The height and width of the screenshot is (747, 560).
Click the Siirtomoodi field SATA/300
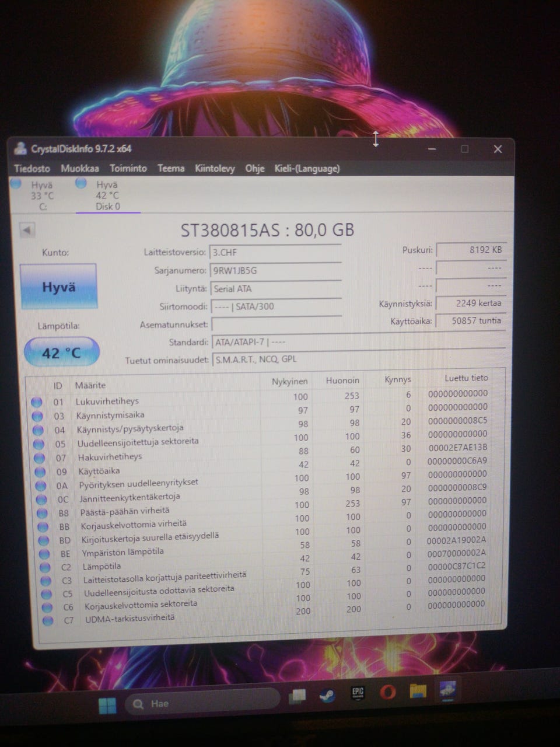[x=275, y=306]
